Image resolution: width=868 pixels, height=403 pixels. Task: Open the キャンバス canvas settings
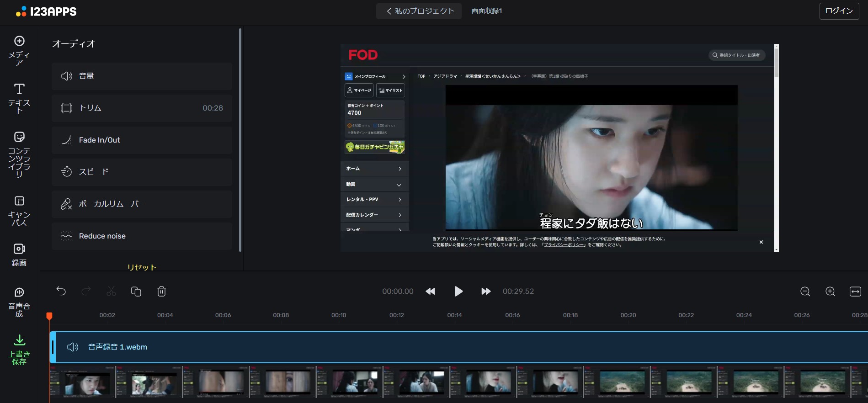(19, 211)
